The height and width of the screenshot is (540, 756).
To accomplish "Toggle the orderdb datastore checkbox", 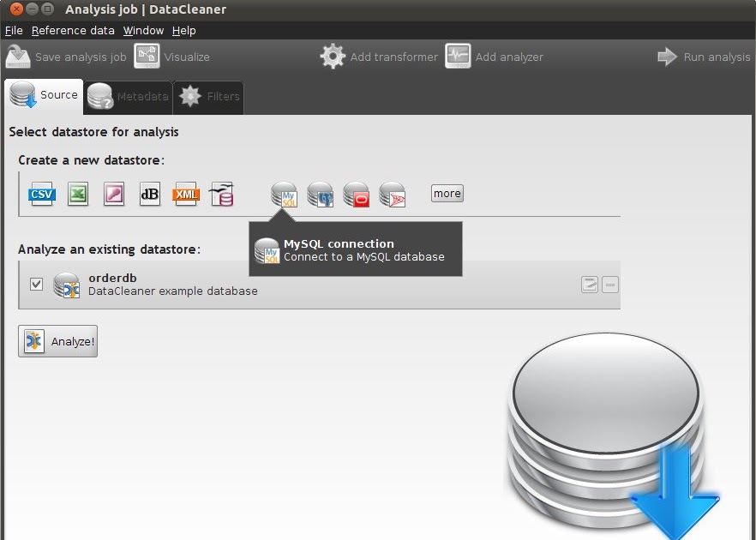I will click(x=36, y=284).
